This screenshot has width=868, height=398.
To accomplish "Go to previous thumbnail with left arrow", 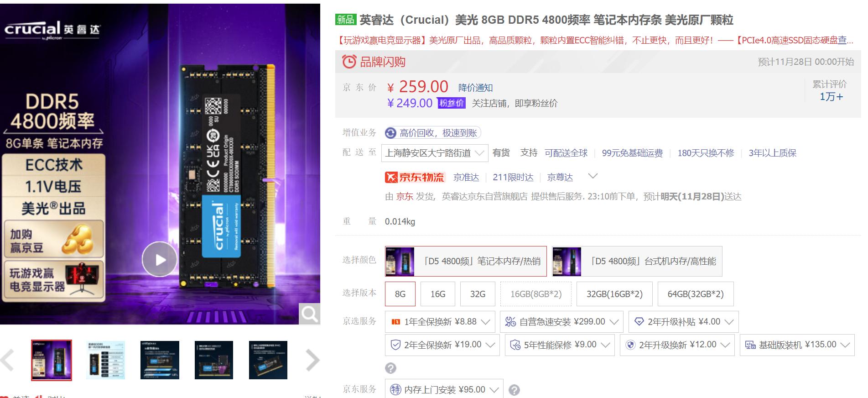I will pos(8,360).
